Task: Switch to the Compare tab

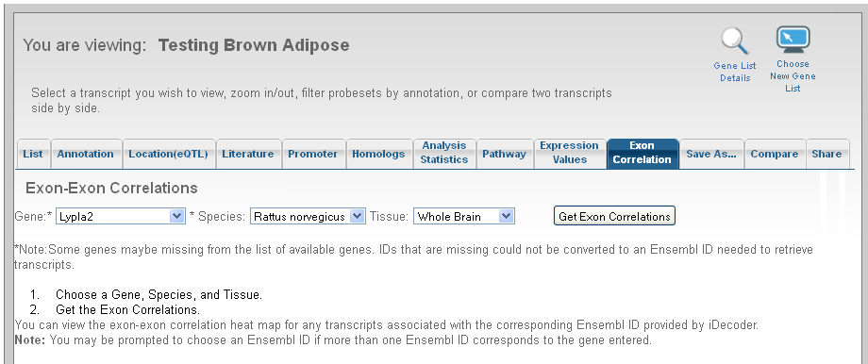Action: tap(775, 154)
